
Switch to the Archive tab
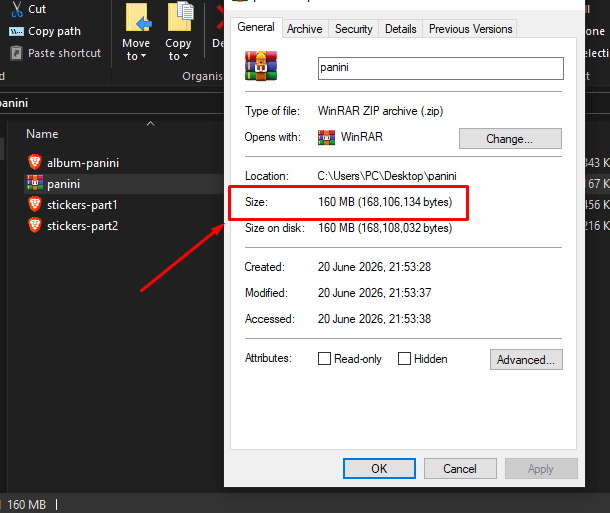[x=305, y=29]
